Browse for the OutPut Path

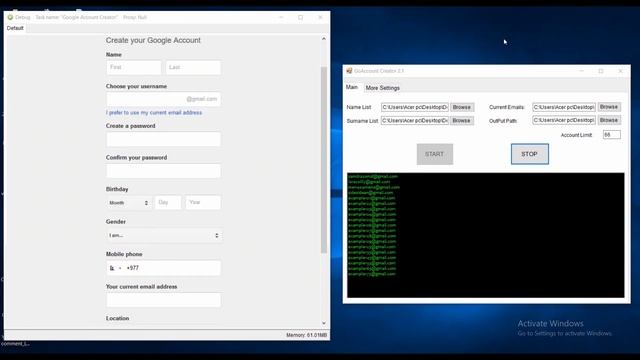609,120
